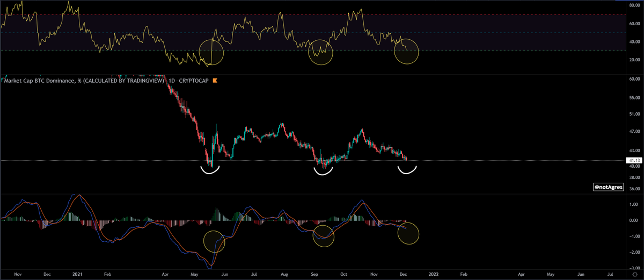Click the 80.00 level on RSI scale
Viewport: 644px width, 280px height.
[x=633, y=6]
